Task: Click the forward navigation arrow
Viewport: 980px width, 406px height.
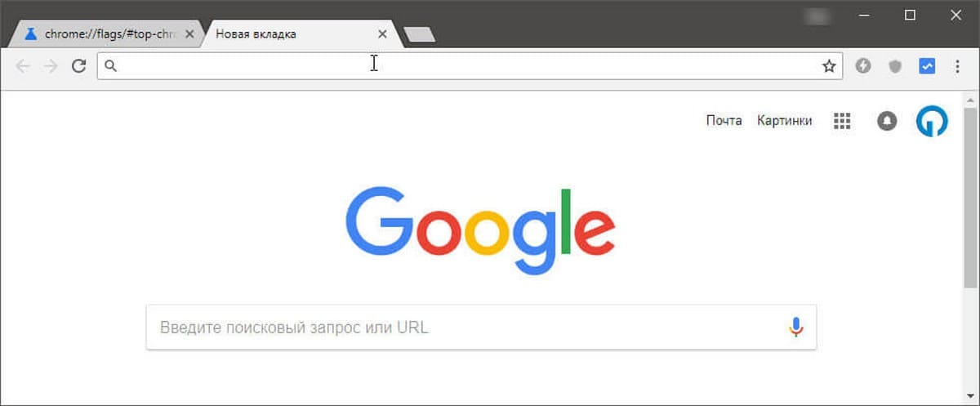Action: [51, 66]
